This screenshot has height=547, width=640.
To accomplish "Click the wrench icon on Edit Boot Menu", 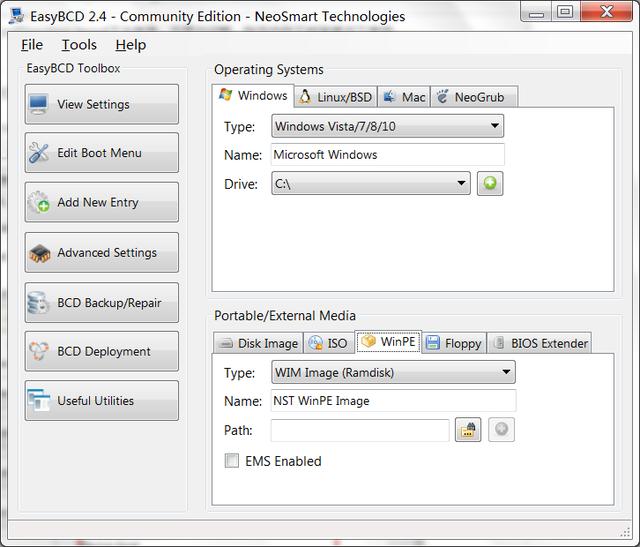I will [x=39, y=153].
